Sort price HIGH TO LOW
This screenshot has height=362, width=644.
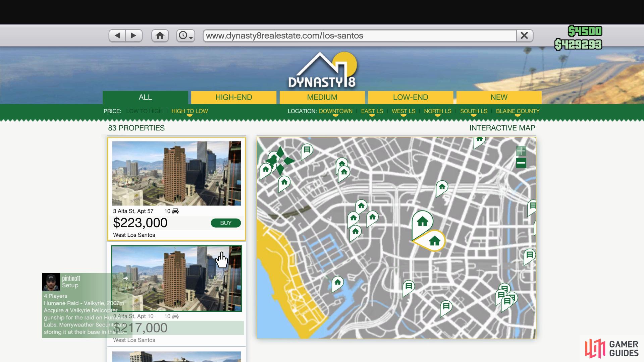[x=190, y=111]
